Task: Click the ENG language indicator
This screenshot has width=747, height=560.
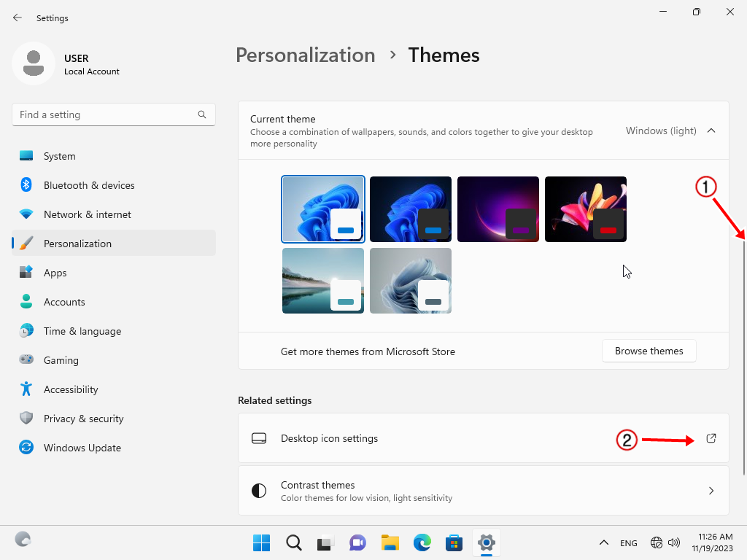Action: point(629,542)
